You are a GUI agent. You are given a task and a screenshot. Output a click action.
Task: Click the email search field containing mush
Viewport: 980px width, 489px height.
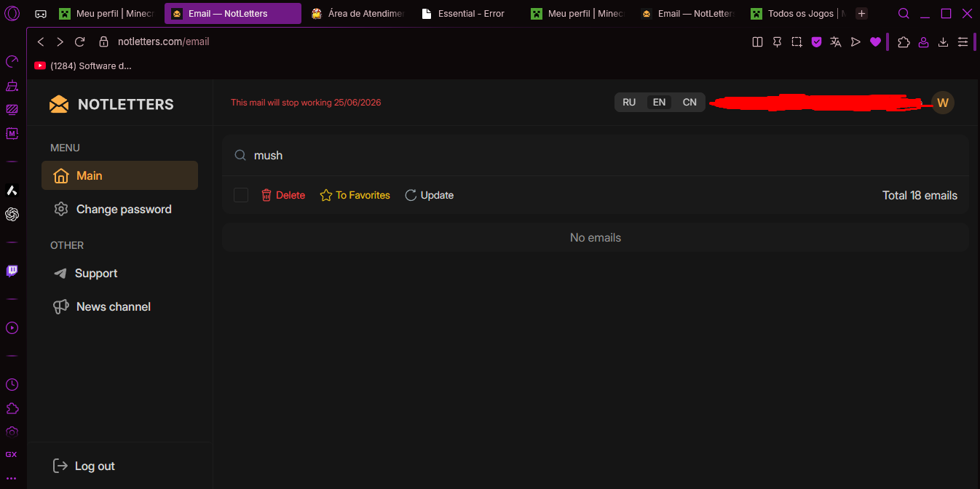(596, 155)
